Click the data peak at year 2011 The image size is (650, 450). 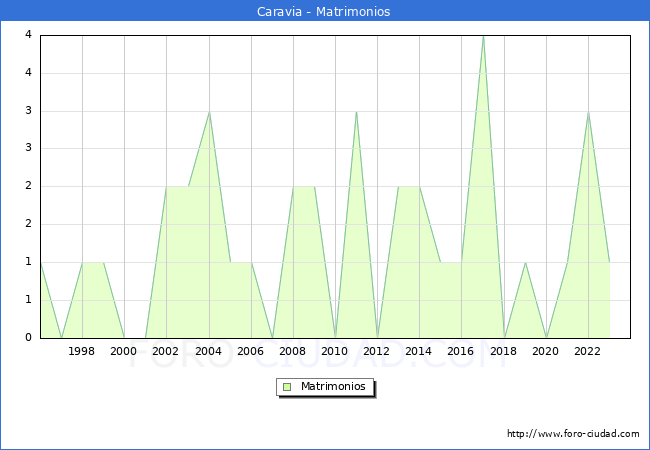[x=356, y=111]
